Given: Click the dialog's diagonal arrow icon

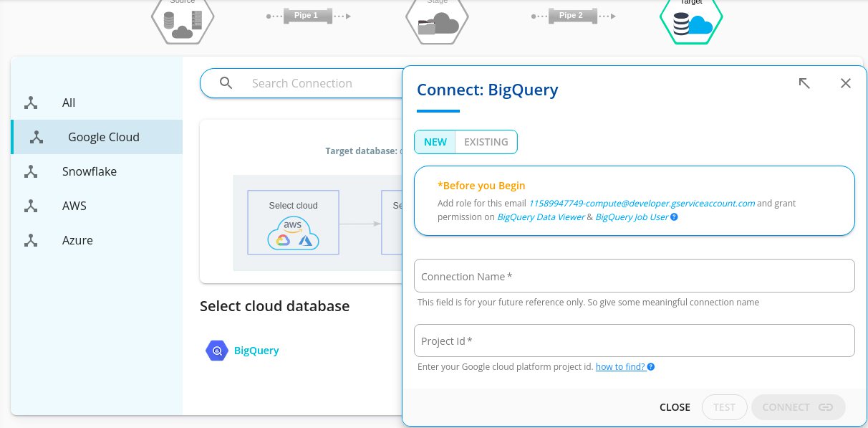Looking at the screenshot, I should [x=804, y=83].
